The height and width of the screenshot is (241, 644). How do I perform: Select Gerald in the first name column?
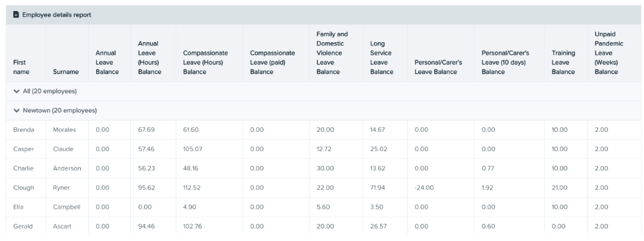tap(22, 226)
